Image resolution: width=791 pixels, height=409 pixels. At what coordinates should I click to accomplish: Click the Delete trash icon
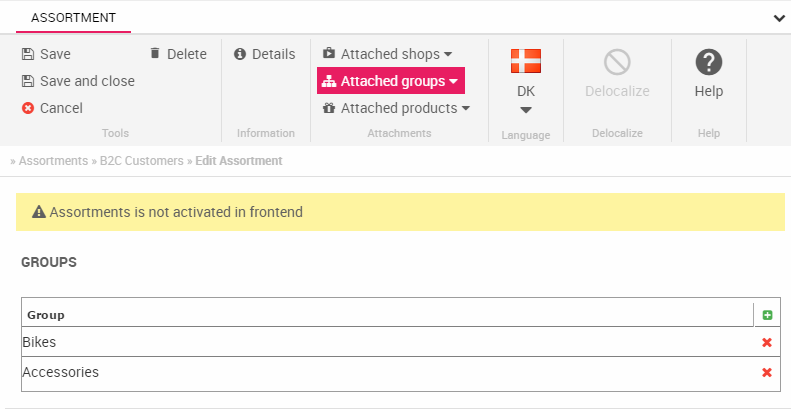click(x=155, y=54)
